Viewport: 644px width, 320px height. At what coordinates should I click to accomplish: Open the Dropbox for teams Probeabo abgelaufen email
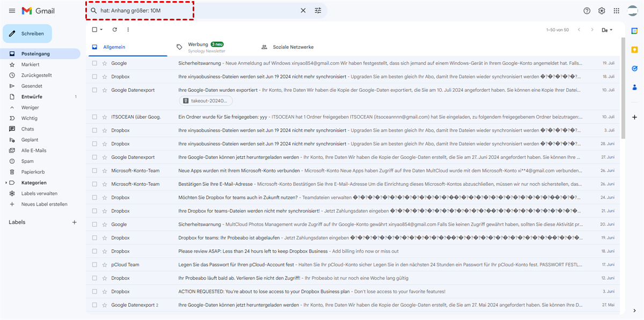(353, 238)
